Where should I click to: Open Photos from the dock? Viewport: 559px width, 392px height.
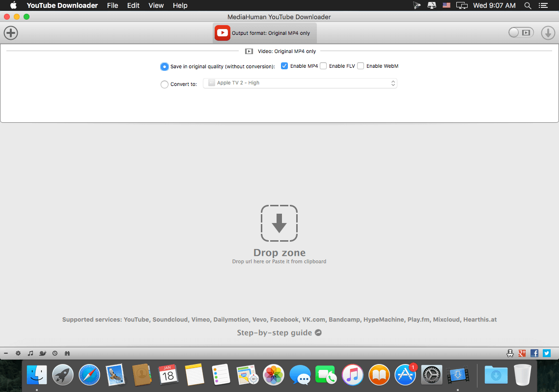pos(274,375)
